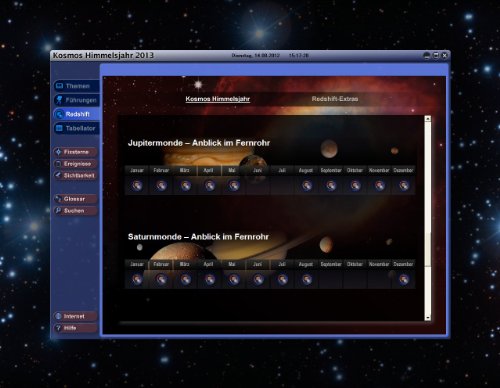Switch to Redshift-Extras tab
500x388 pixels.
point(335,99)
